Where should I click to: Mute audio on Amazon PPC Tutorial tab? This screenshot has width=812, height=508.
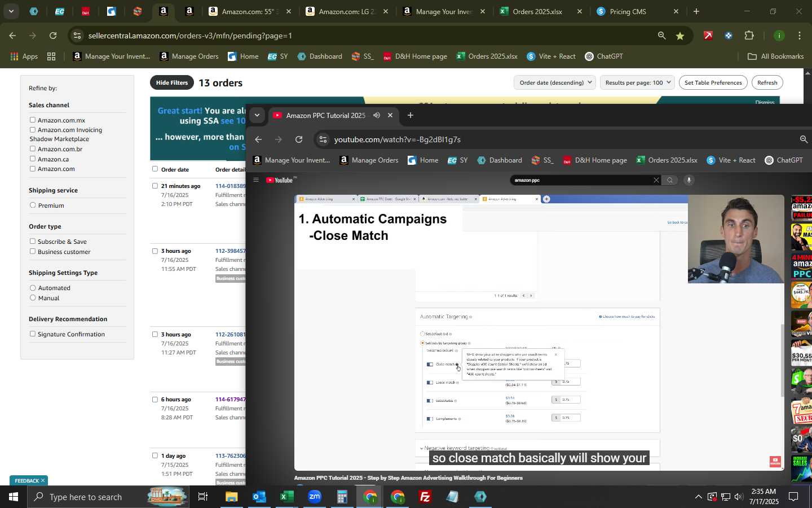(377, 115)
